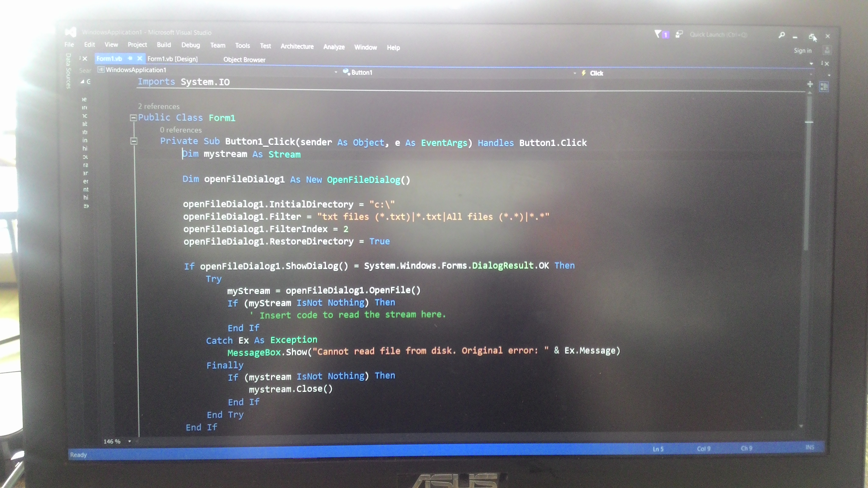
Task: Open the 146 % zoom level dropdown
Action: [x=129, y=442]
